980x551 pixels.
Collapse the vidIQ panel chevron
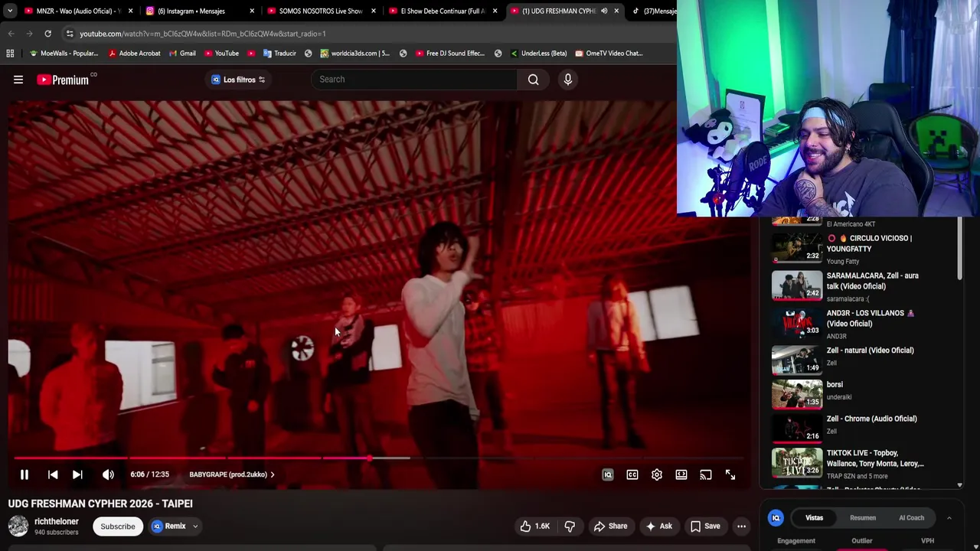tap(949, 518)
